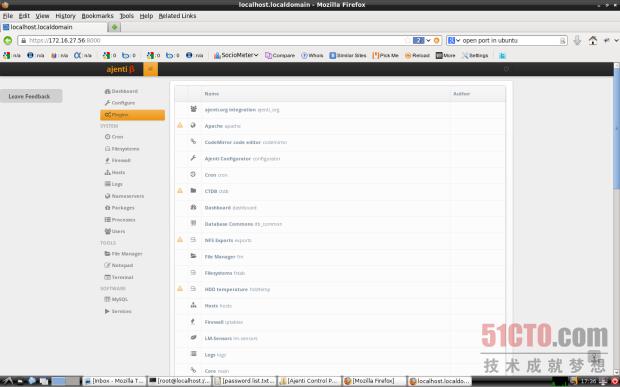Open the SocioMeter toolbar dropdown
The height and width of the screenshot is (387, 620).
[x=236, y=55]
